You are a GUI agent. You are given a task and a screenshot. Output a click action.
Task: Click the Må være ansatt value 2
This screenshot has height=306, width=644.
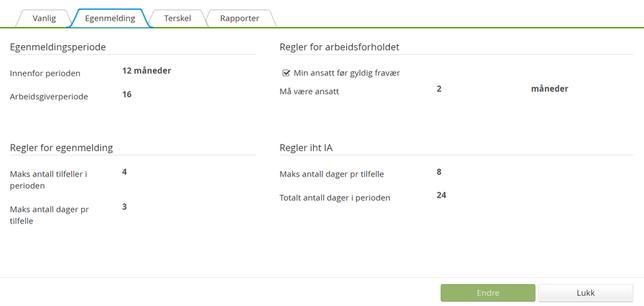point(439,88)
